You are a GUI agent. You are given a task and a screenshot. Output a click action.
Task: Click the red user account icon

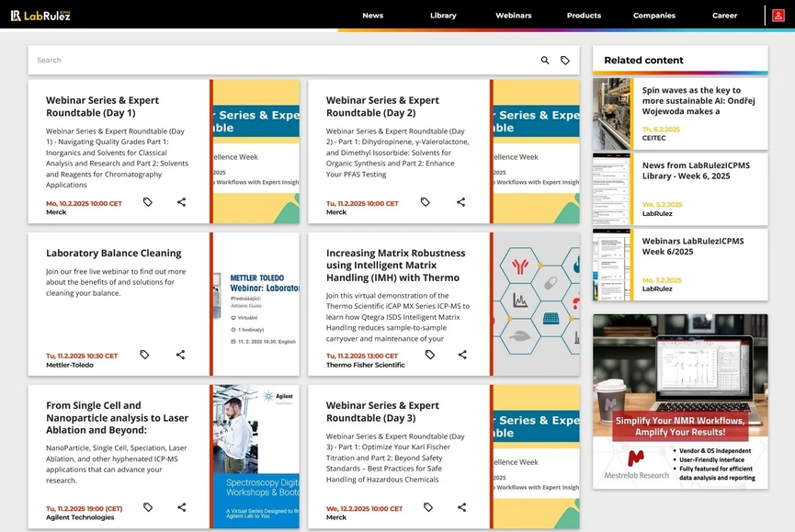(x=778, y=16)
